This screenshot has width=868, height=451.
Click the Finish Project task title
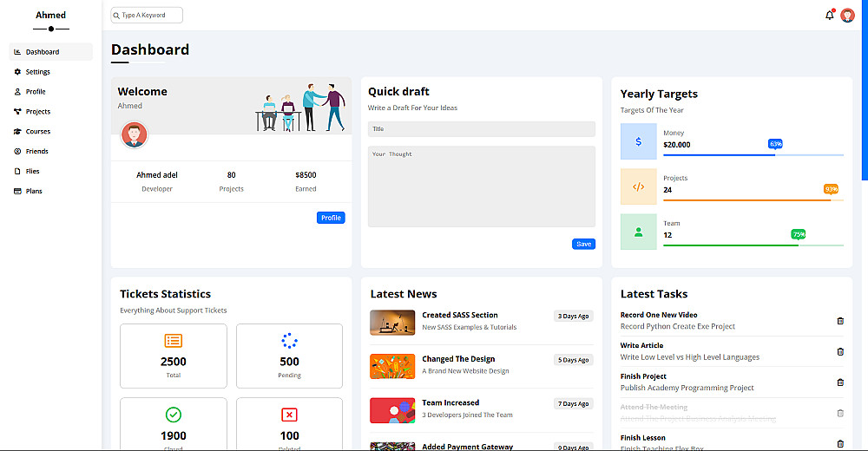point(643,376)
